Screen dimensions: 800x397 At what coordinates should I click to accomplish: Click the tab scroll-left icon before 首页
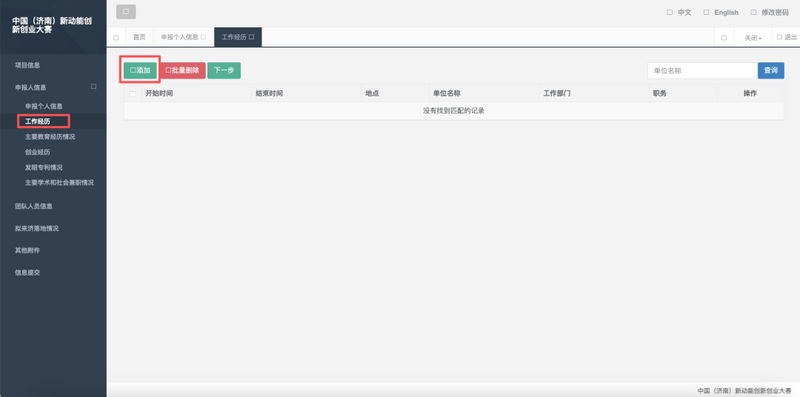coord(116,38)
